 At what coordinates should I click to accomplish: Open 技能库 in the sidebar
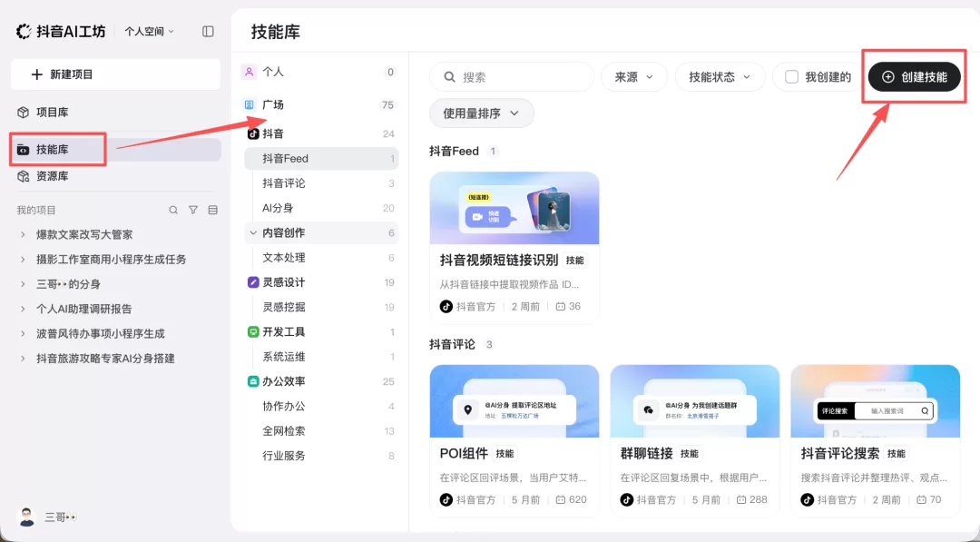click(115, 150)
